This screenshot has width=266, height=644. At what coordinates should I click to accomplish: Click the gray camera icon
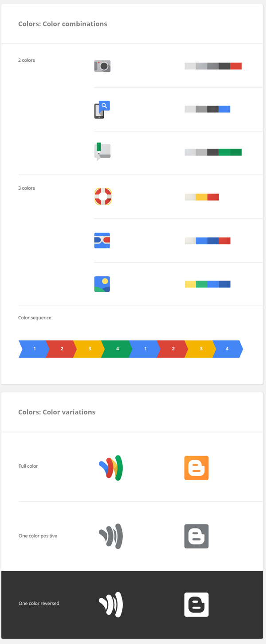click(x=102, y=66)
